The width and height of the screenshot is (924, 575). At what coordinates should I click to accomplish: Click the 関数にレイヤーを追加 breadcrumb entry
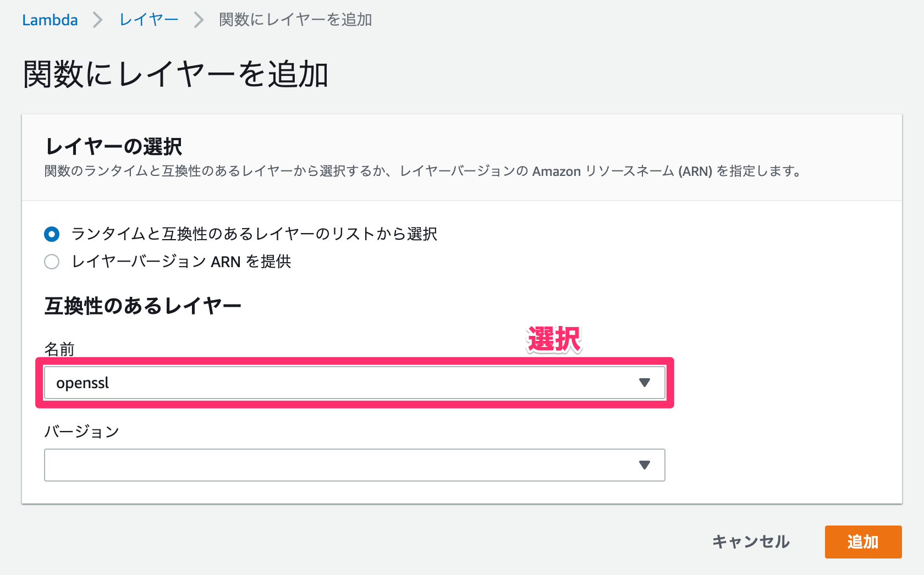point(295,19)
